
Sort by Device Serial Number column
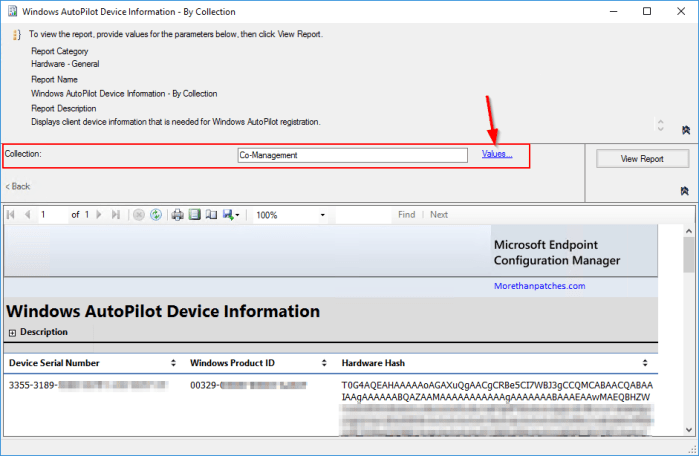175,363
